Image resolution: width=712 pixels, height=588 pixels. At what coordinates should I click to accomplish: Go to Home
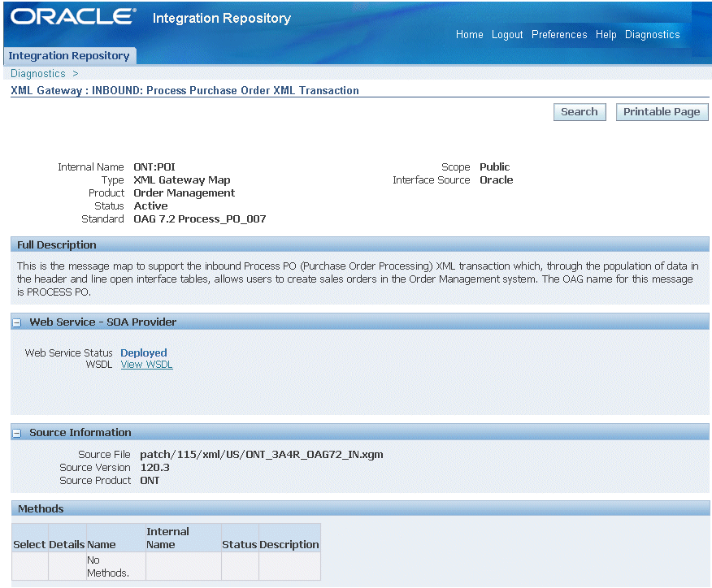[x=470, y=34]
